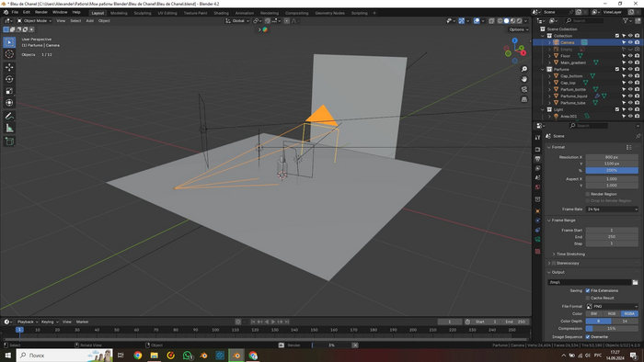Image resolution: width=644 pixels, height=362 pixels.
Task: Disable the File Extensions checkbox
Action: [x=588, y=290]
